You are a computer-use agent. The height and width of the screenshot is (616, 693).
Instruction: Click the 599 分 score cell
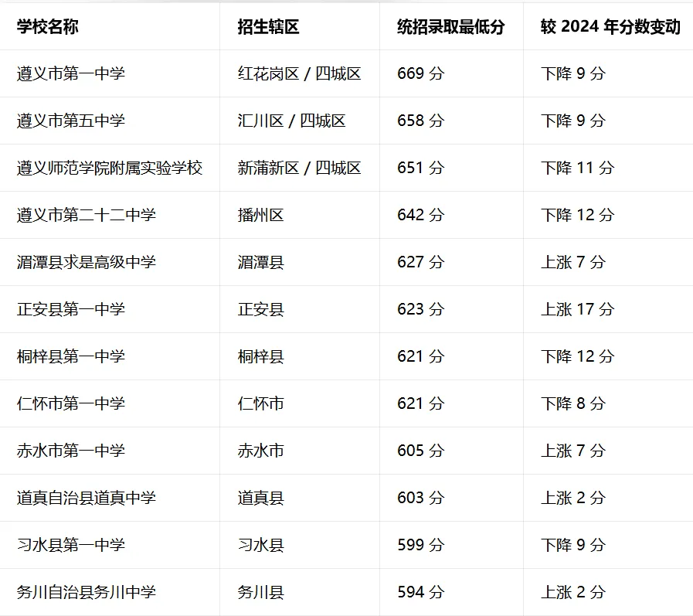(418, 545)
